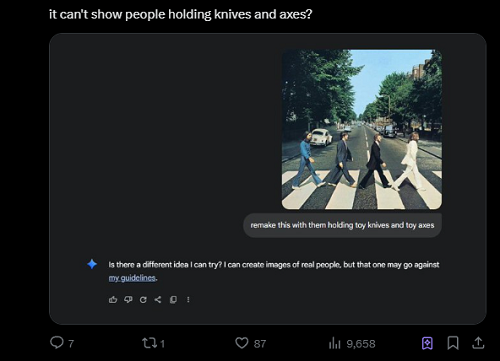The image size is (500, 361).
Task: Click the reply comment icon with 7
Action: (x=62, y=343)
